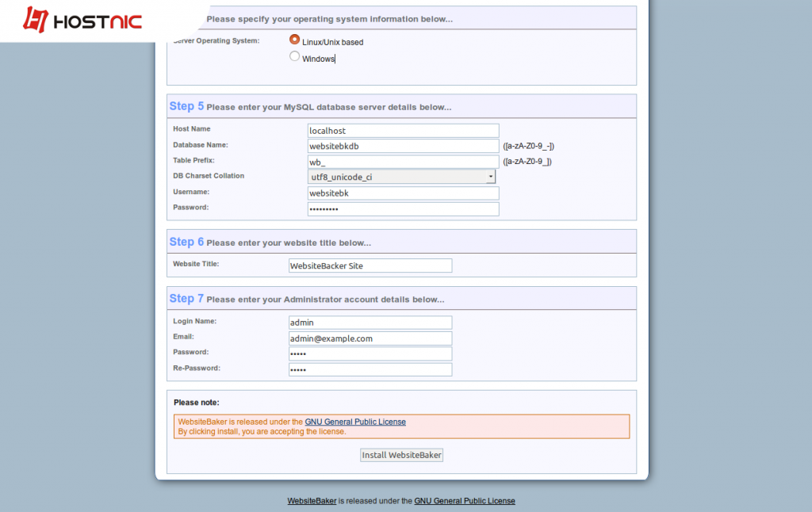Image resolution: width=812 pixels, height=512 pixels.
Task: Click the "By clicking install" license notice text
Action: click(x=262, y=432)
